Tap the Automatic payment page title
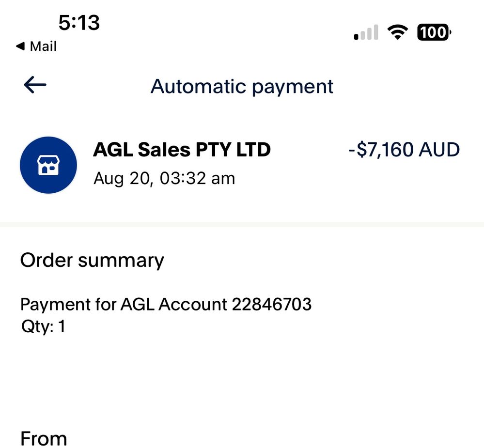This screenshot has width=484, height=448. [242, 86]
